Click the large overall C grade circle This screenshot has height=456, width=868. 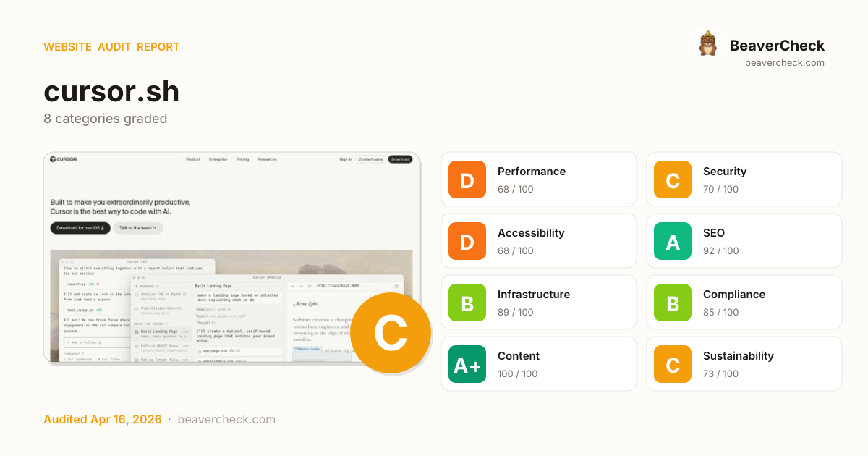[x=391, y=333]
